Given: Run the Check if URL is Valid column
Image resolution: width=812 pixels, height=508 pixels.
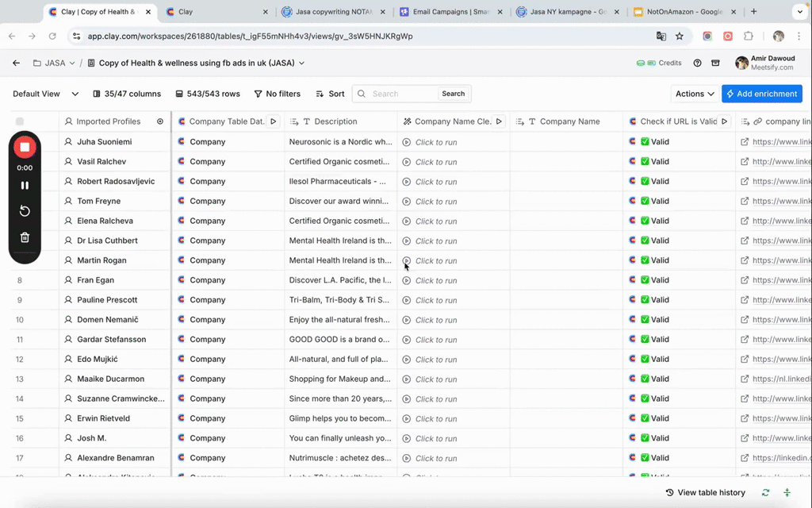Looking at the screenshot, I should 724,121.
